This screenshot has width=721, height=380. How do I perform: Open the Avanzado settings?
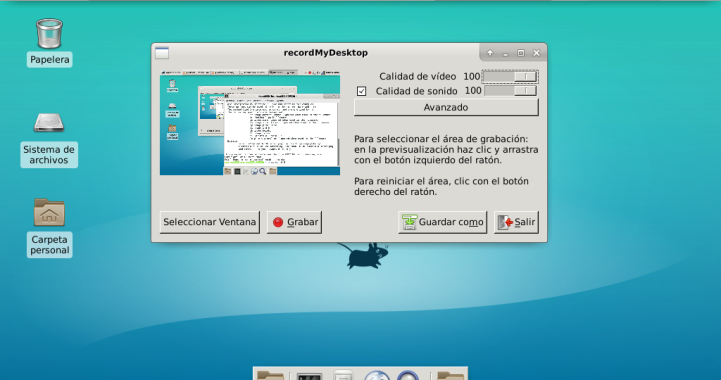click(446, 107)
